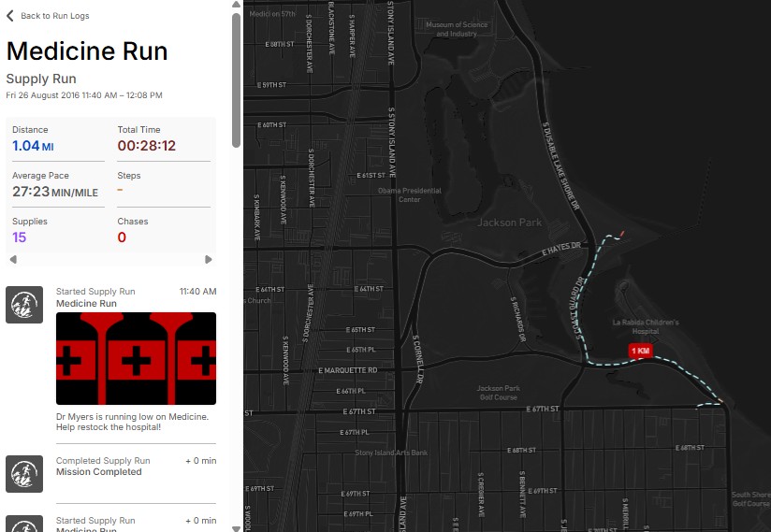Click the Supplies count 15
The height and width of the screenshot is (532, 771).
19,237
